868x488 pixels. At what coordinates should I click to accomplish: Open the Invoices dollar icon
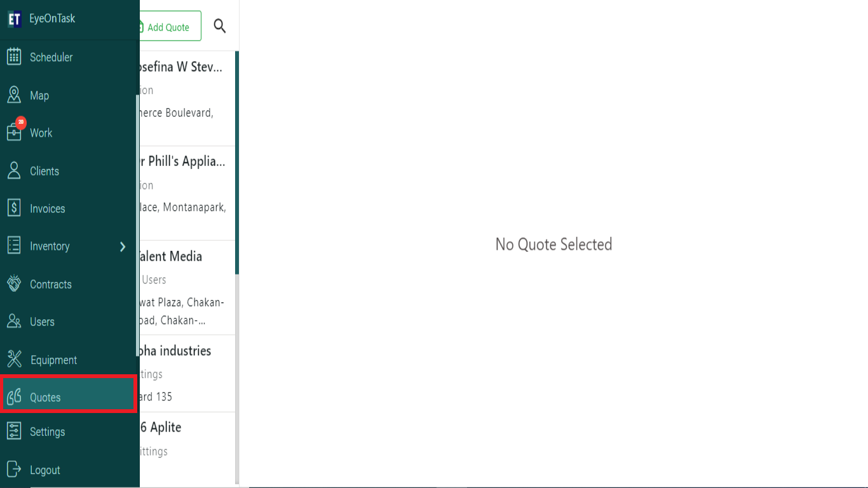[x=14, y=208]
